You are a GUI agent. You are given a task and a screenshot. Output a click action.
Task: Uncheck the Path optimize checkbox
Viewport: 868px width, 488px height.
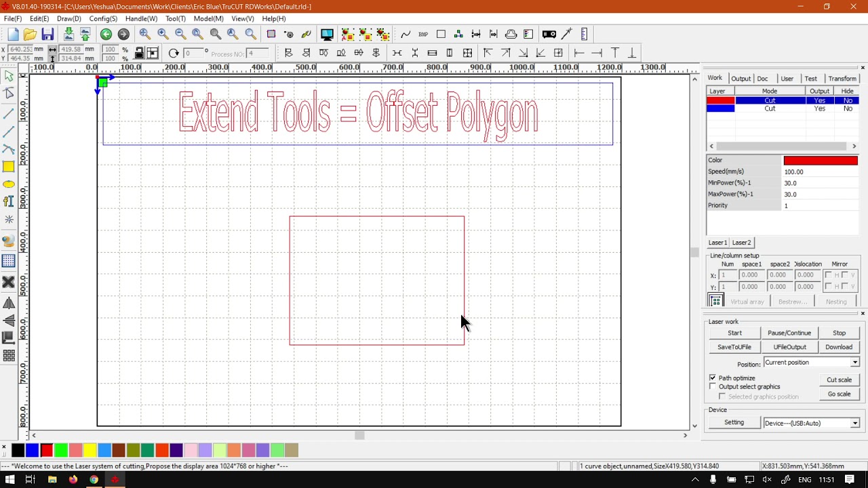713,378
